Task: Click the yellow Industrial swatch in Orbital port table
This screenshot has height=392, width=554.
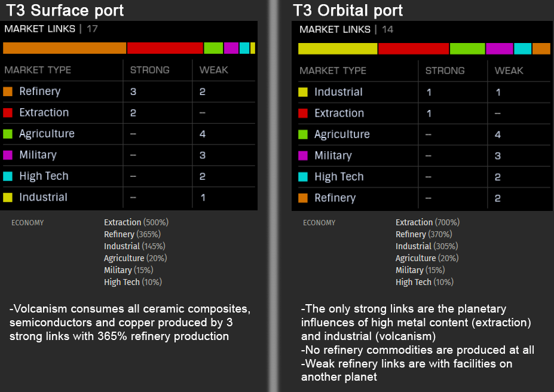Action: [303, 92]
